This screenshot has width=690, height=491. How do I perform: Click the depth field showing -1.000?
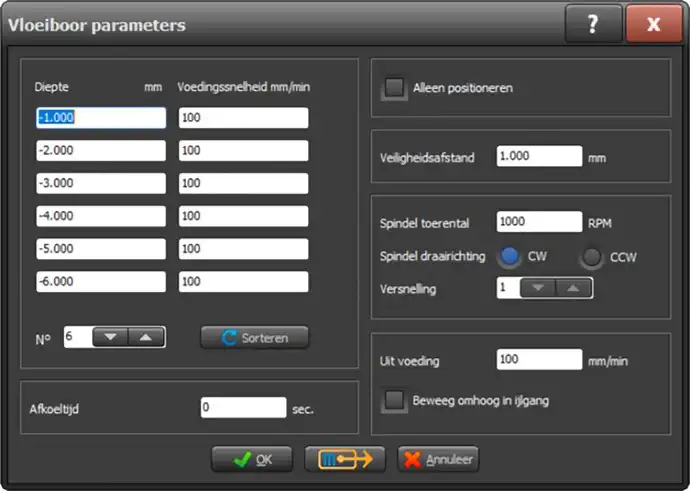pos(101,117)
